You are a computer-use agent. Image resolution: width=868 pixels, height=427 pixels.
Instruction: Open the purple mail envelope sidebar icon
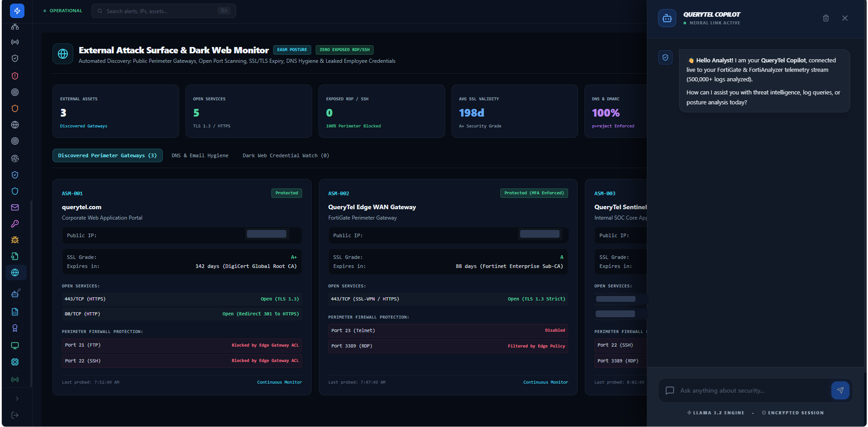coord(15,207)
